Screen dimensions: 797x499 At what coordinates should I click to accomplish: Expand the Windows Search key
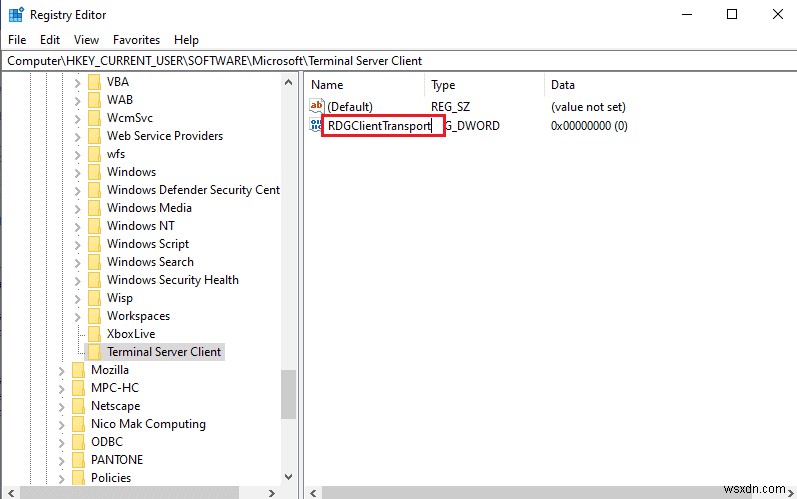tap(77, 262)
